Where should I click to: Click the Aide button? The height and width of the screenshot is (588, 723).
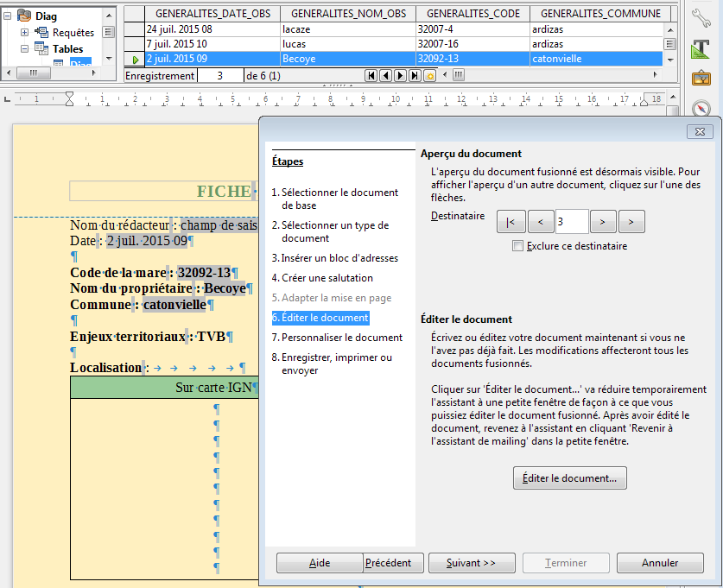tap(320, 563)
